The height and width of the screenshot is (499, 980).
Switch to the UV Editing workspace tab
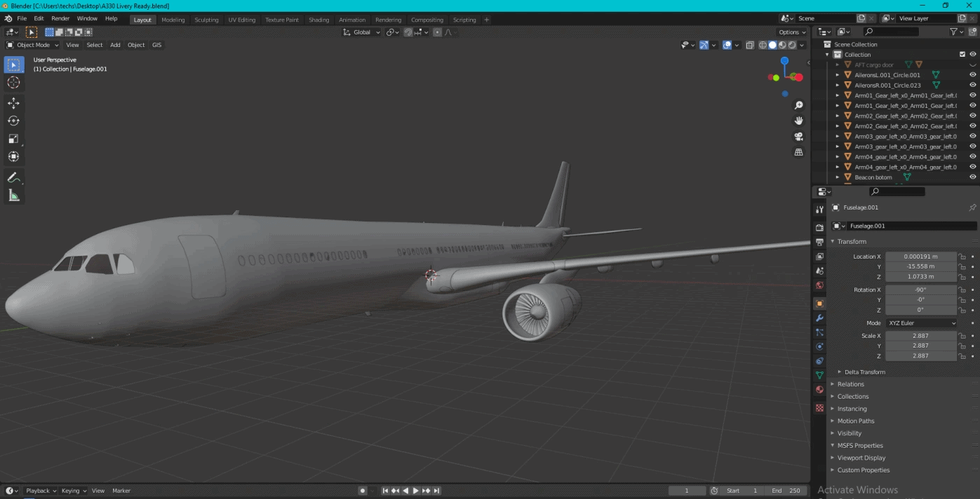241,20
